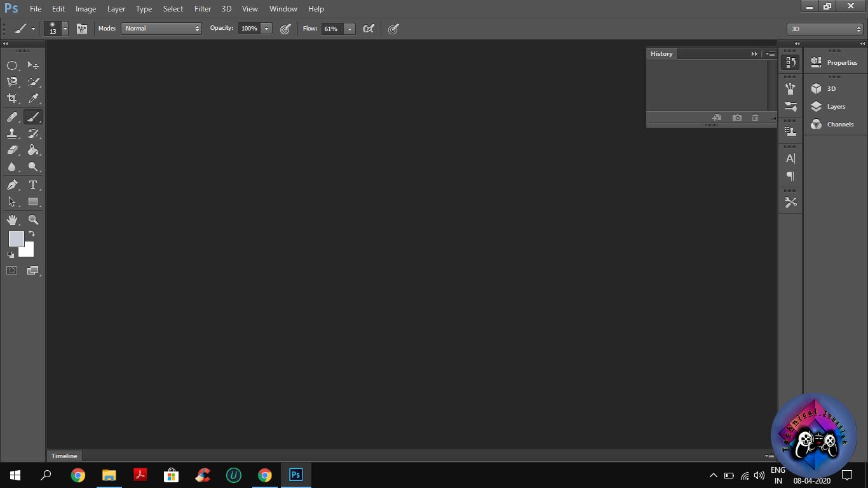Open the Brush tool preset picker
This screenshot has width=868, height=488.
24,29
